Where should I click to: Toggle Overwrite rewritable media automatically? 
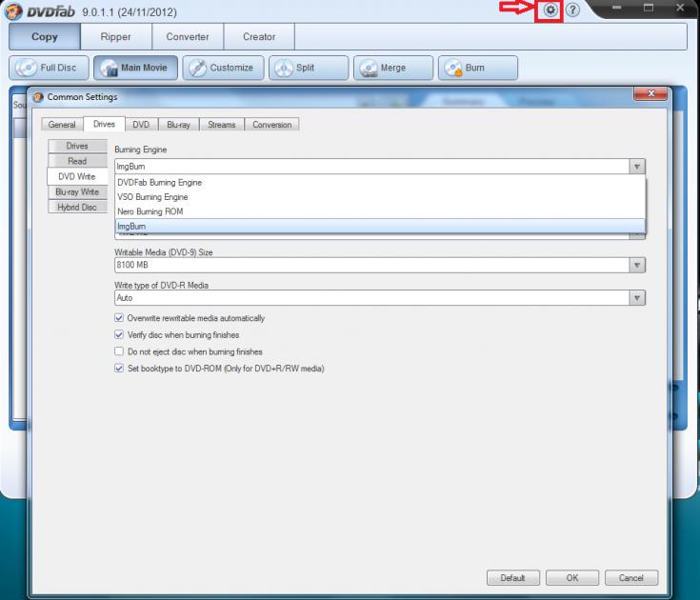119,318
